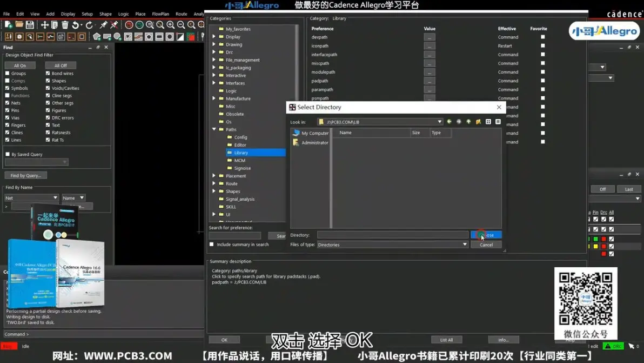Open the Setup menu
The width and height of the screenshot is (644, 363).
tap(87, 14)
